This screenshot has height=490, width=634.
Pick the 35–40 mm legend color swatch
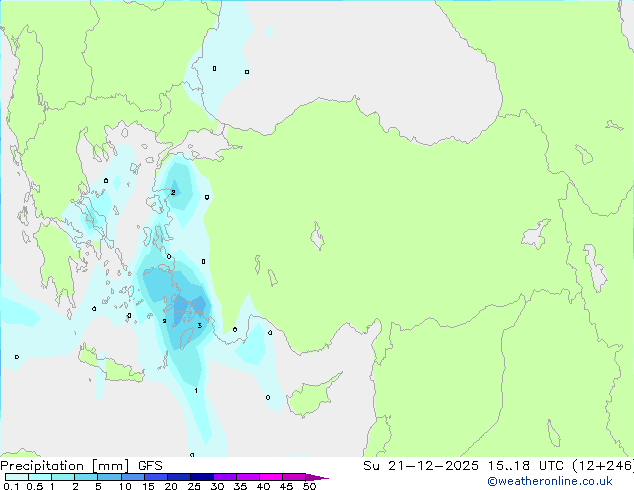point(247,477)
